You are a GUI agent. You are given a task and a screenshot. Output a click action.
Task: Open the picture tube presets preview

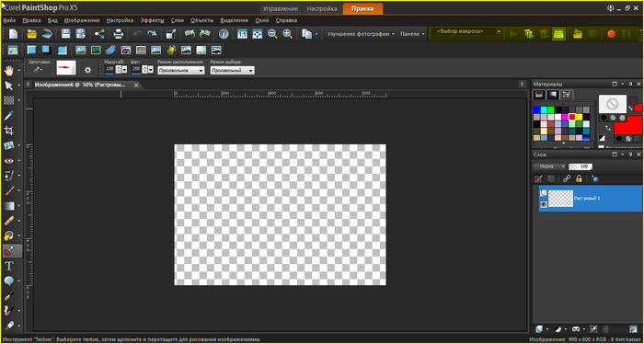pos(66,68)
